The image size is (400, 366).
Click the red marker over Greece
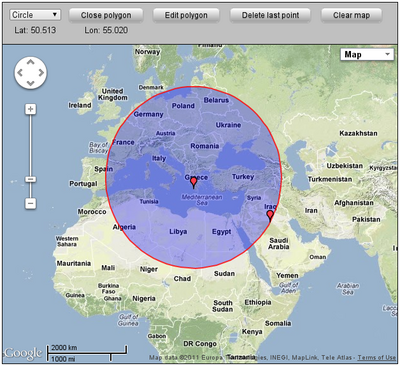pos(193,182)
